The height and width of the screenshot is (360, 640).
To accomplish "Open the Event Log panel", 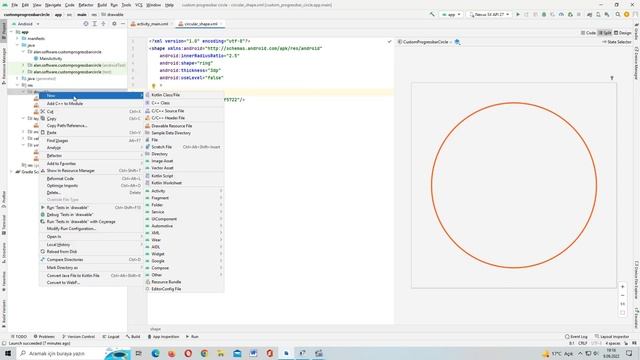I will [x=576, y=337].
